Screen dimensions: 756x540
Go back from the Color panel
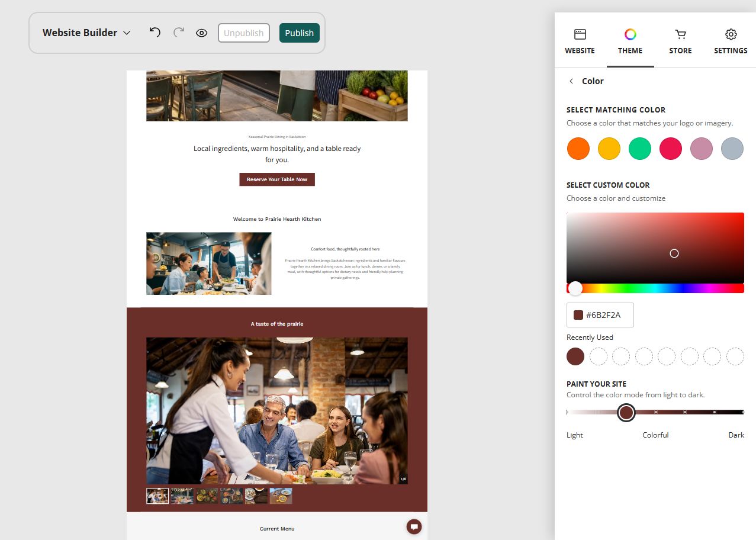point(571,81)
